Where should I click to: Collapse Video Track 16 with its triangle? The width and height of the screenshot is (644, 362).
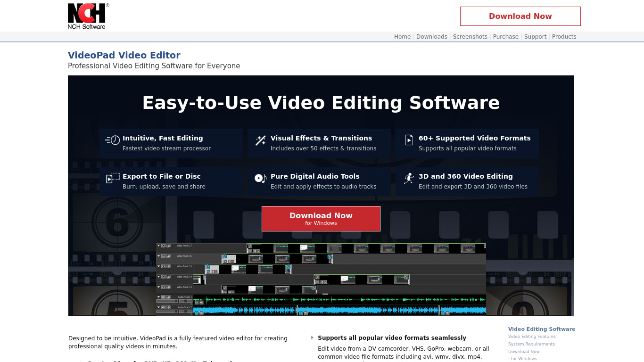[158, 256]
